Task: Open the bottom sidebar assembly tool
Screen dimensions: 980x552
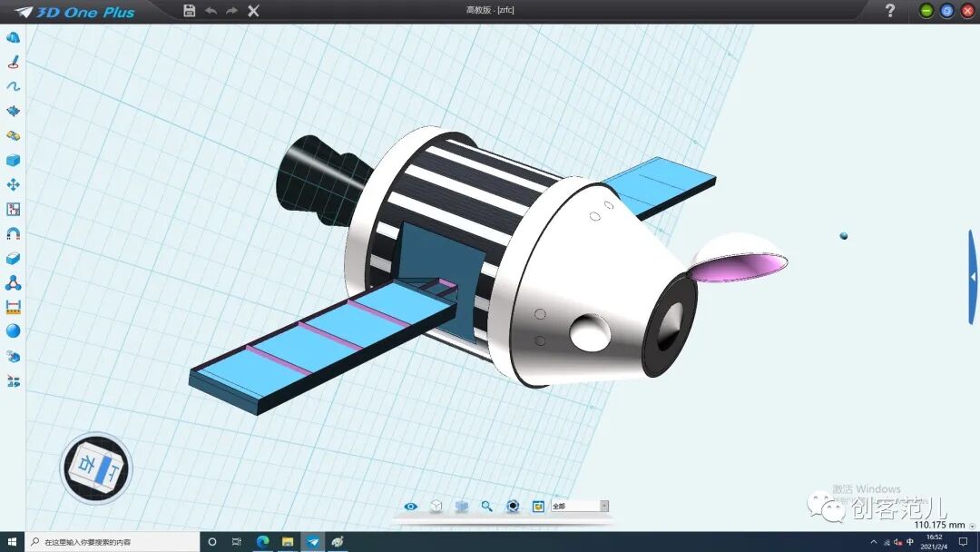Action: [x=13, y=380]
